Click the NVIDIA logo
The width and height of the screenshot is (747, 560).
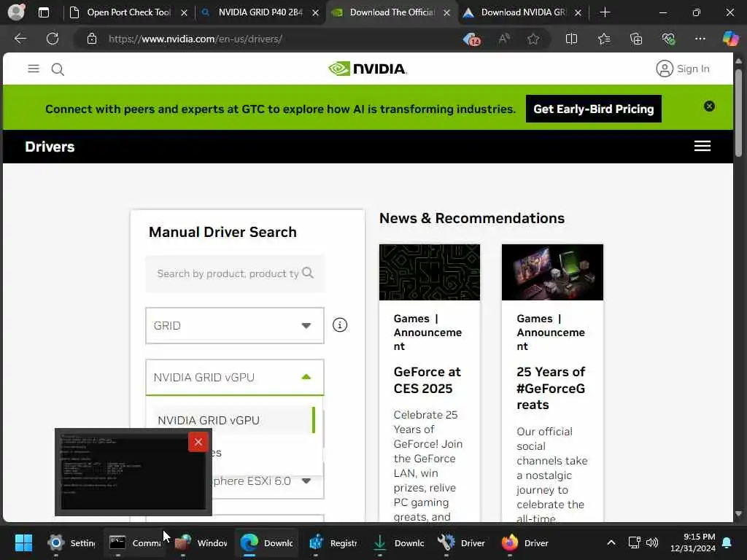pyautogui.click(x=368, y=69)
